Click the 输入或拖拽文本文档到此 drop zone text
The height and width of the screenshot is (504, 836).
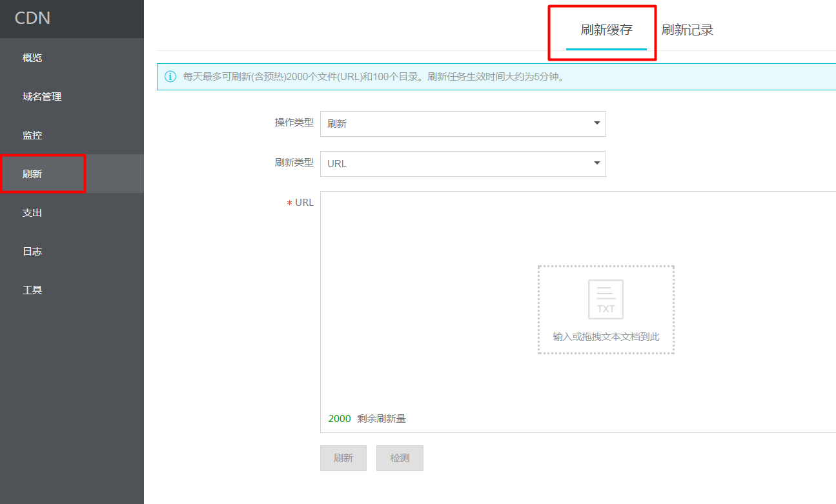606,337
